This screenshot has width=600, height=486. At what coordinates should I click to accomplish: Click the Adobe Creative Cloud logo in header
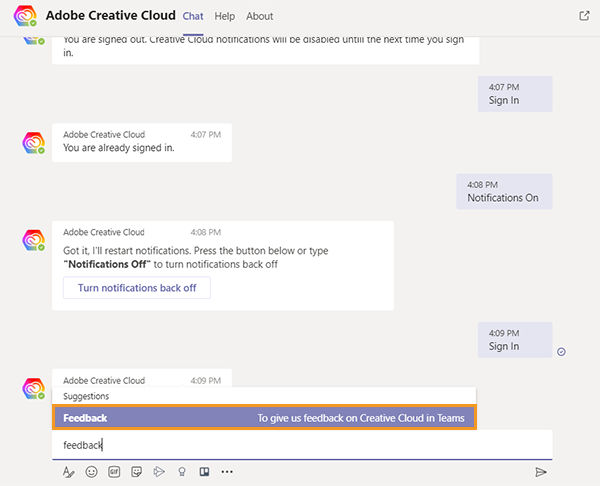coord(27,16)
